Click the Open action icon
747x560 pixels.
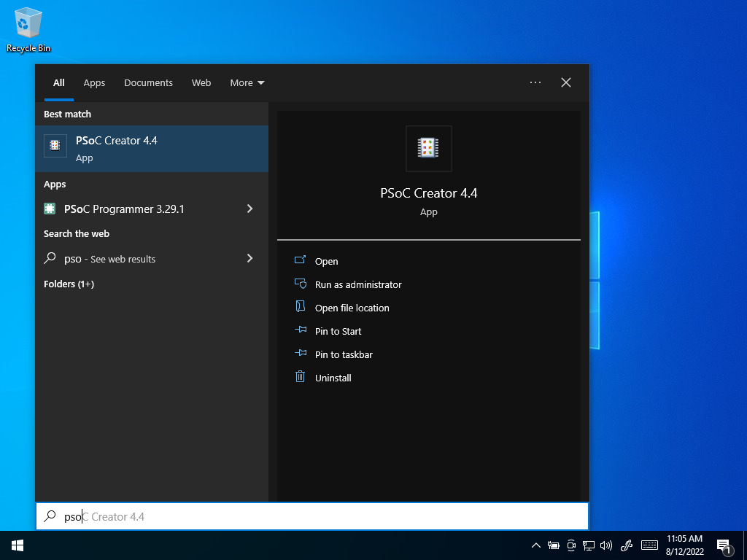coord(300,260)
